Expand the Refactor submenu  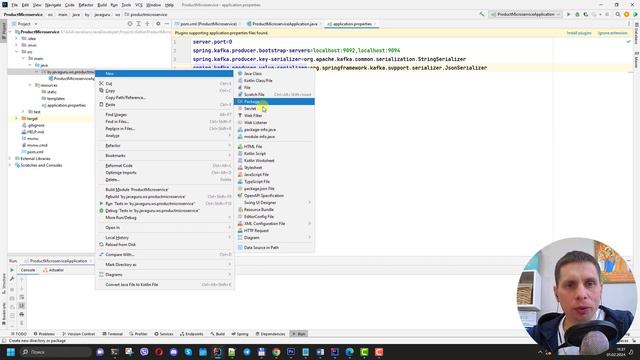(164, 145)
